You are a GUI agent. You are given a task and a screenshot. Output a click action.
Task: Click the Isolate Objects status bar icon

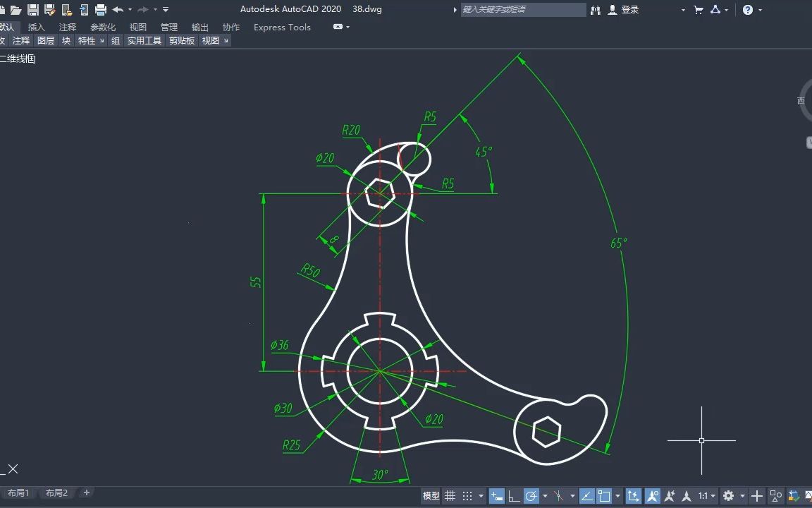point(775,496)
